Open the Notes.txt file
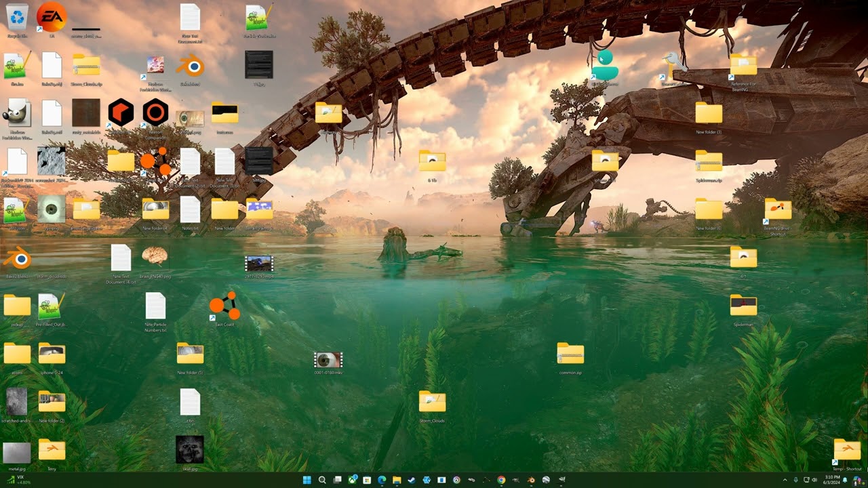The image size is (868, 488). 190,211
